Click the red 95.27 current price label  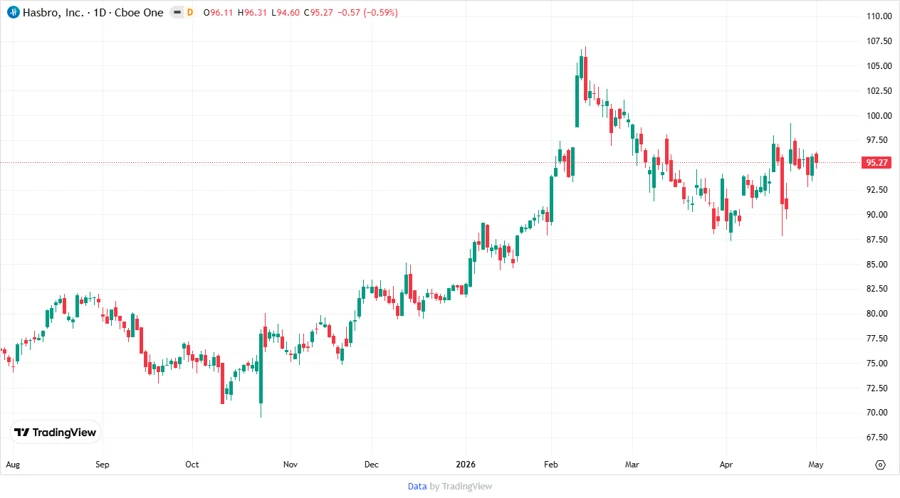pyautogui.click(x=876, y=163)
